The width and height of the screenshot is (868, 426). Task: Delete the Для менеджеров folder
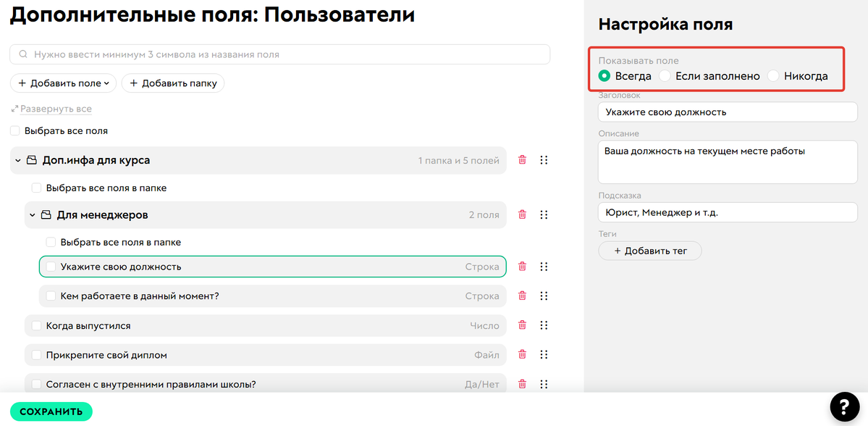521,214
